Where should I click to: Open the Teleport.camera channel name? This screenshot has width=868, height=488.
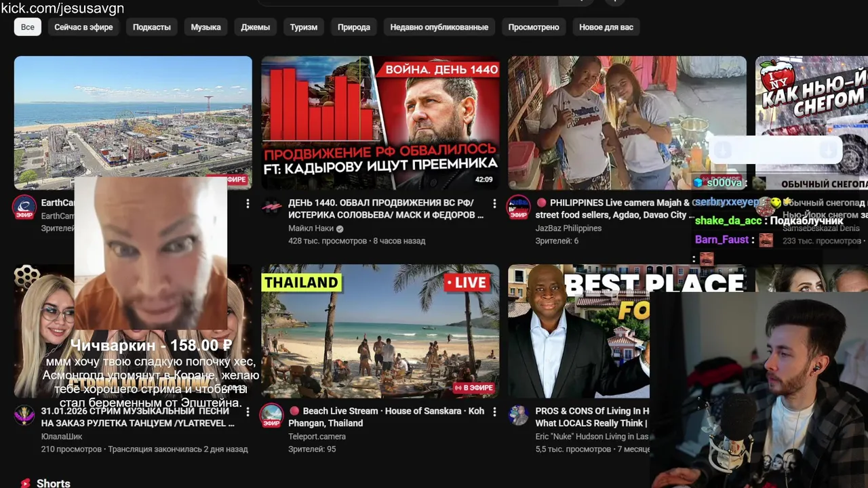click(x=317, y=436)
